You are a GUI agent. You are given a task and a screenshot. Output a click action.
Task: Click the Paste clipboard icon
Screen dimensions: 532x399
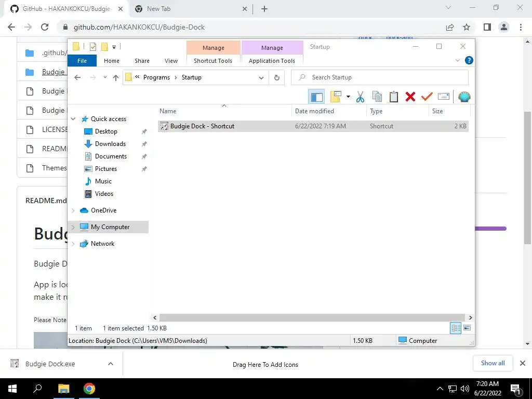(x=394, y=97)
